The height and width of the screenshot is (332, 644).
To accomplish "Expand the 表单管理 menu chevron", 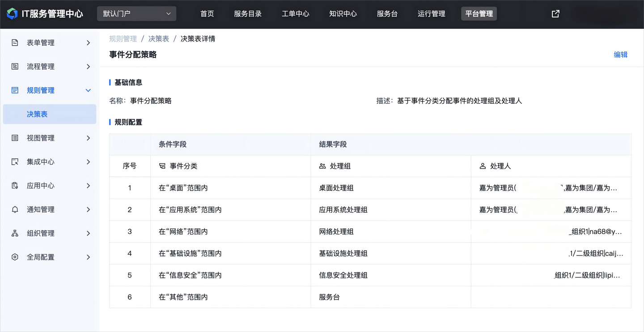I will tap(89, 43).
